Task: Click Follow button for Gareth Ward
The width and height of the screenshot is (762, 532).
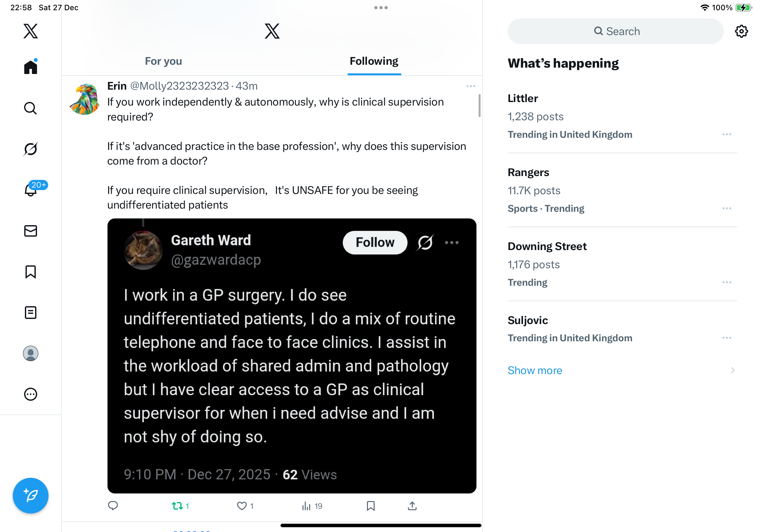Action: [x=375, y=242]
